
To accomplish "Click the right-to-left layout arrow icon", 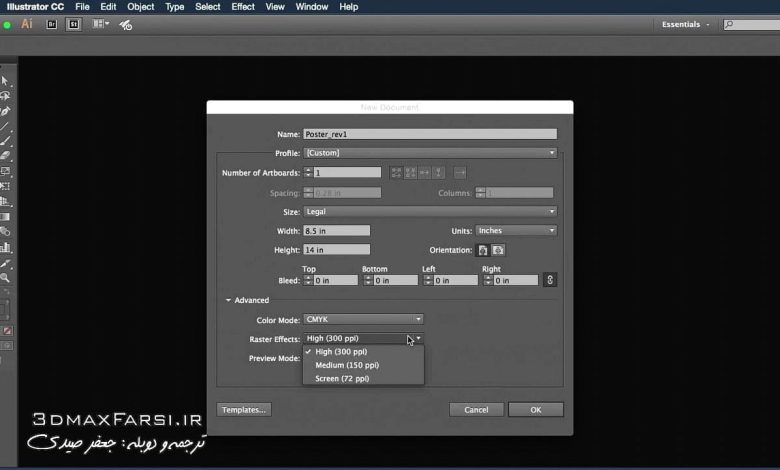I will pos(460,173).
